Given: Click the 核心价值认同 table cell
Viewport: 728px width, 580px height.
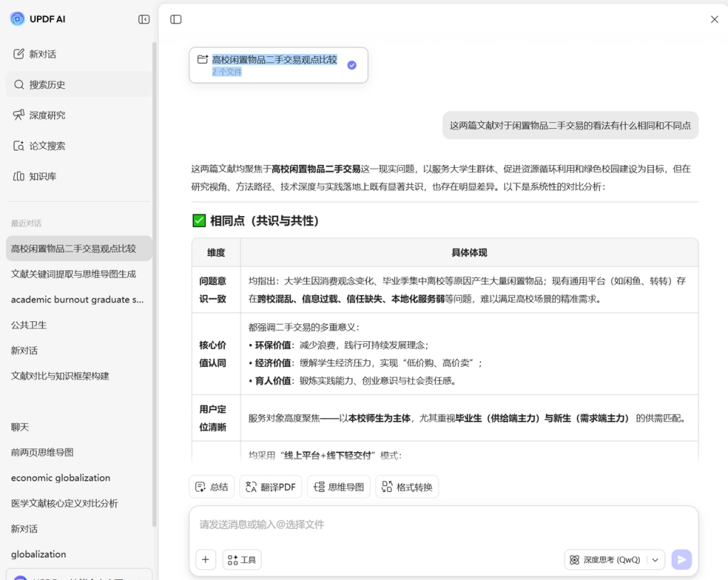Looking at the screenshot, I should (x=216, y=354).
